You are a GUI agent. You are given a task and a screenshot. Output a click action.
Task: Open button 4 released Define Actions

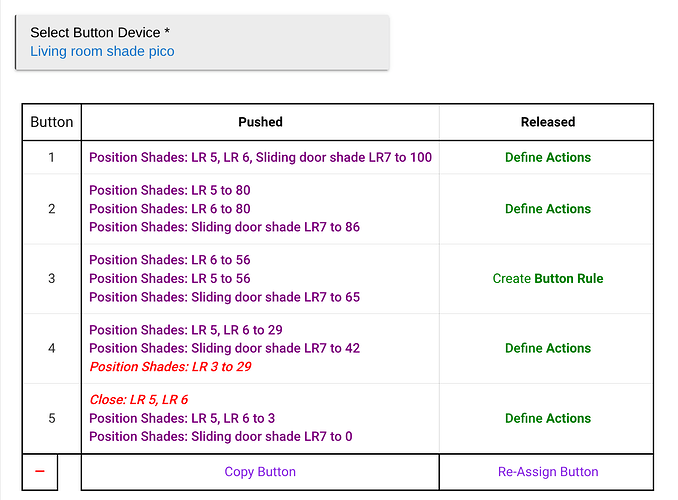pos(547,348)
